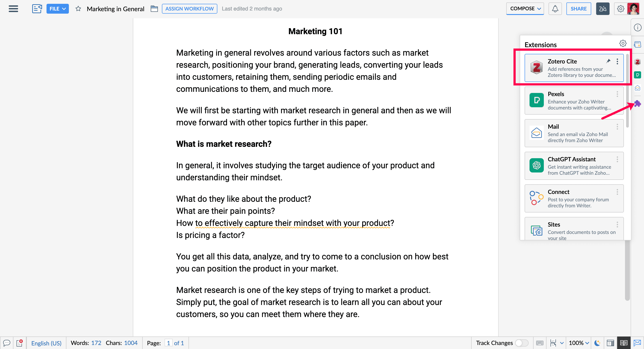The height and width of the screenshot is (349, 644).
Task: Switch to night mode moon icon
Action: [x=597, y=343]
